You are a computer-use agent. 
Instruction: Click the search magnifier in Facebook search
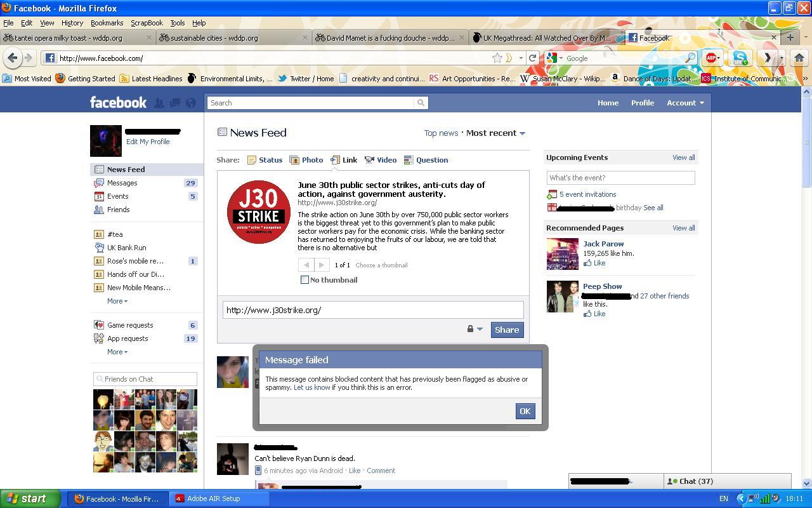point(421,103)
